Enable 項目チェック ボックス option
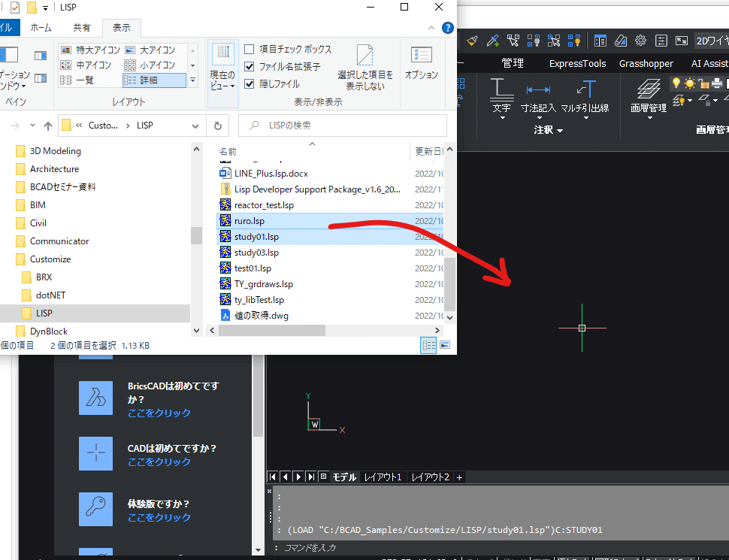Viewport: 729px width, 560px height. (250, 50)
